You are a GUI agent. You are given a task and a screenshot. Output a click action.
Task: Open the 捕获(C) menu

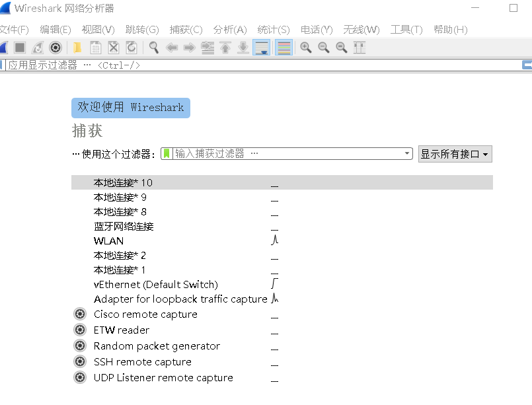[186, 30]
